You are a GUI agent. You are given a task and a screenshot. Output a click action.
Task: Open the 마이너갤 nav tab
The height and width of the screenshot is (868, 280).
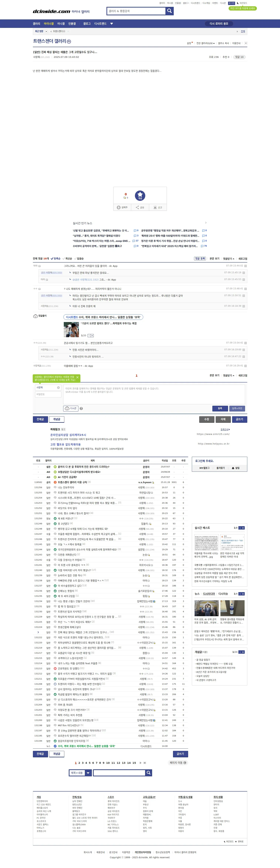point(49,24)
